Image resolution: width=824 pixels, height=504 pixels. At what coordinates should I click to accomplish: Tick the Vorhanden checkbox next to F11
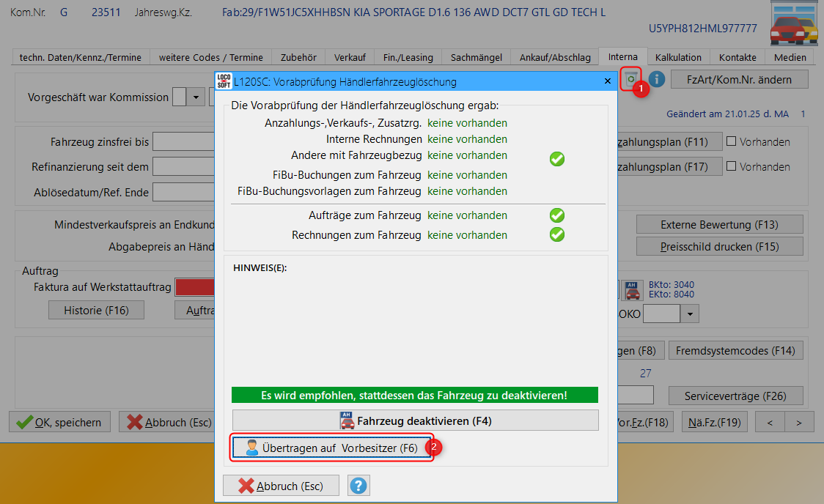(731, 141)
